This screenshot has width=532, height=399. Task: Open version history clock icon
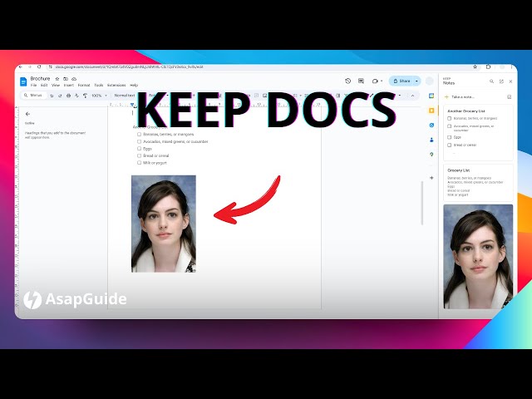pos(347,81)
